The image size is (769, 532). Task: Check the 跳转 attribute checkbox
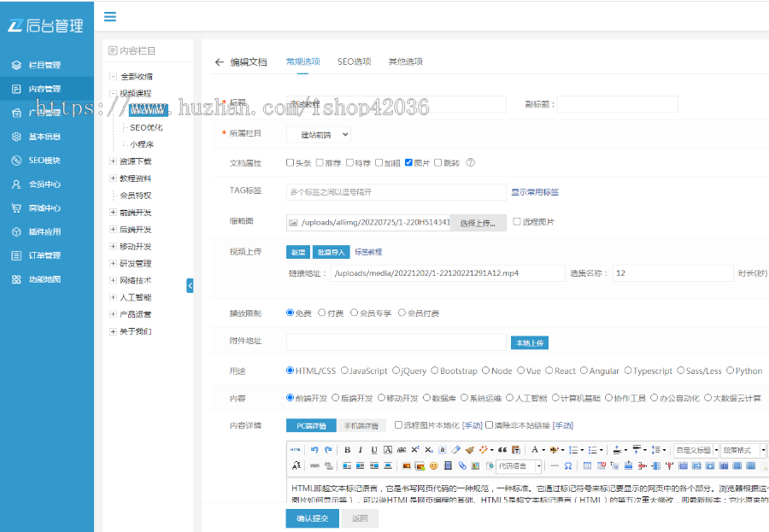[x=438, y=162]
